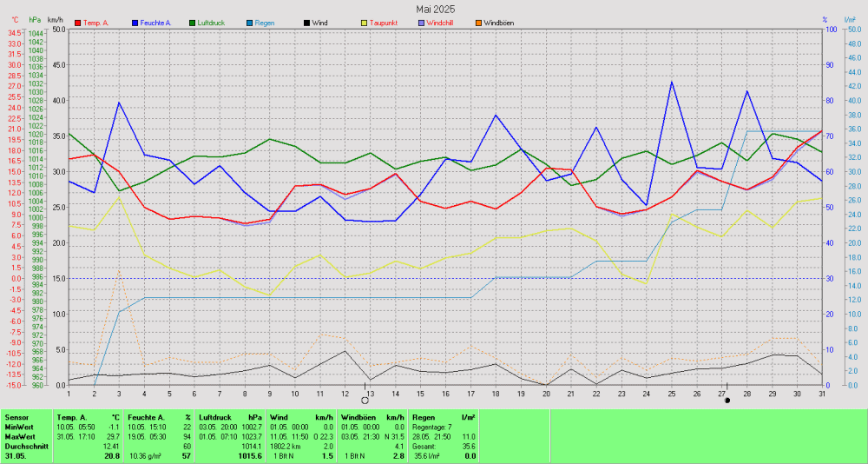Click the orange Windböen legend square
The image size is (868, 464).
point(477,22)
